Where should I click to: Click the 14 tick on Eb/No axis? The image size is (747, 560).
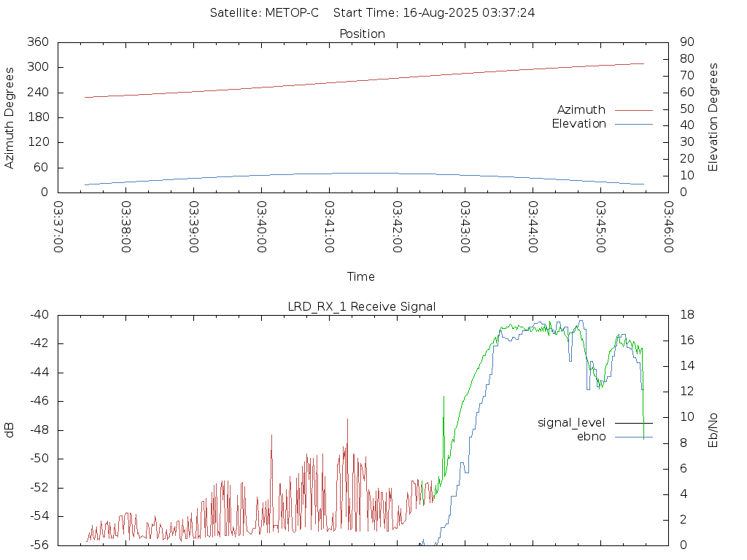click(687, 366)
